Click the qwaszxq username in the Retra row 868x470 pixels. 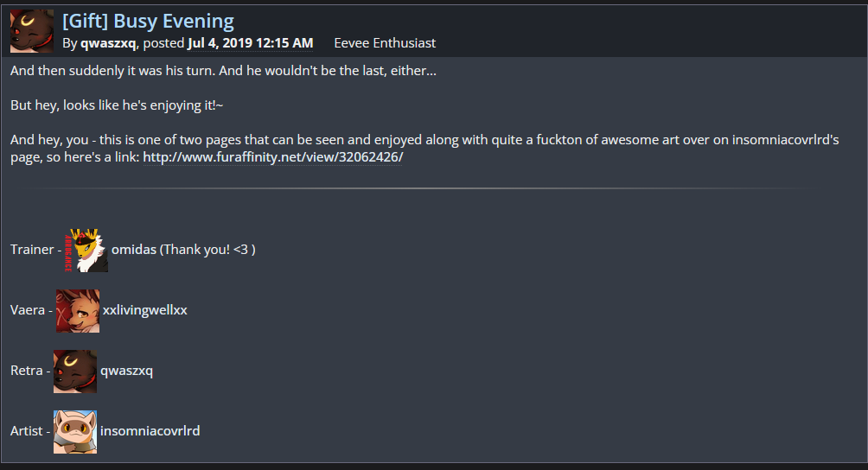pyautogui.click(x=127, y=371)
